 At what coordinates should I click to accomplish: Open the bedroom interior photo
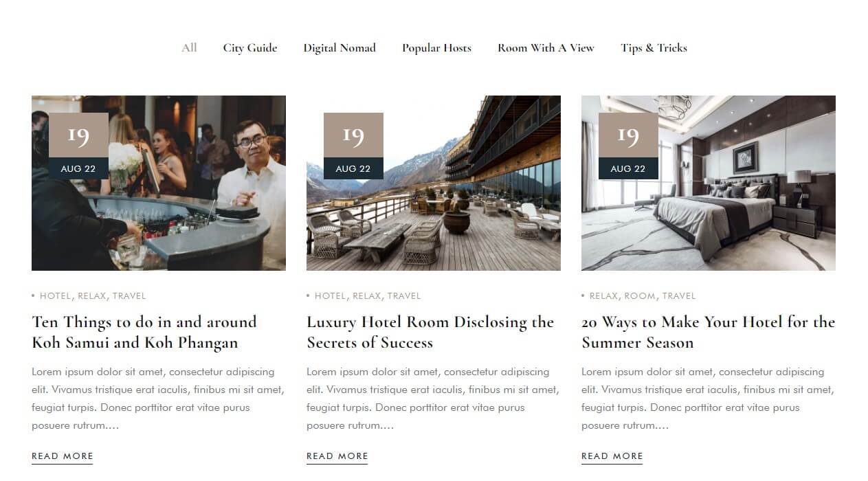click(x=709, y=183)
